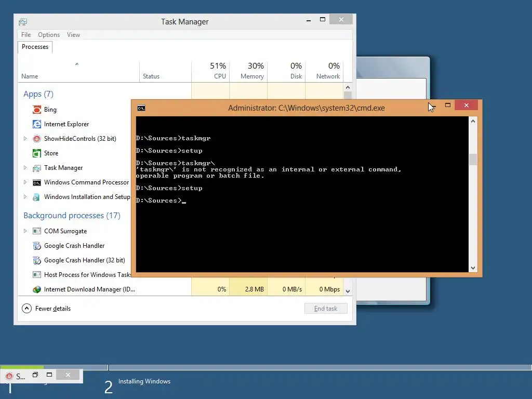The width and height of the screenshot is (532, 399).
Task: Select the Store row text
Action: pos(51,153)
